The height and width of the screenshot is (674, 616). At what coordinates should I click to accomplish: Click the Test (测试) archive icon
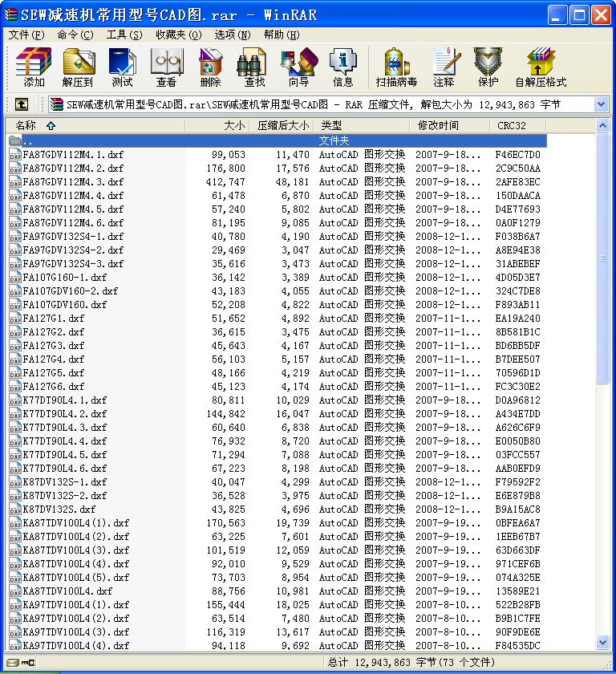coord(123,67)
